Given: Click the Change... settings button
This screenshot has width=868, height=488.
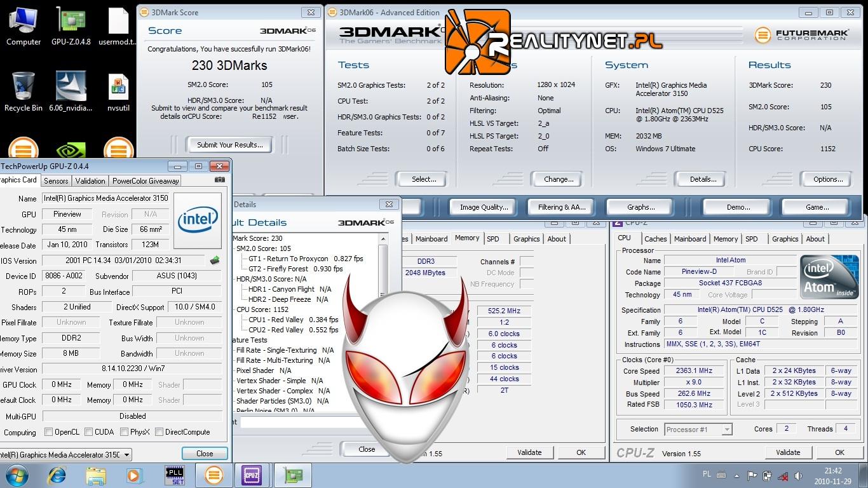Looking at the screenshot, I should point(559,179).
